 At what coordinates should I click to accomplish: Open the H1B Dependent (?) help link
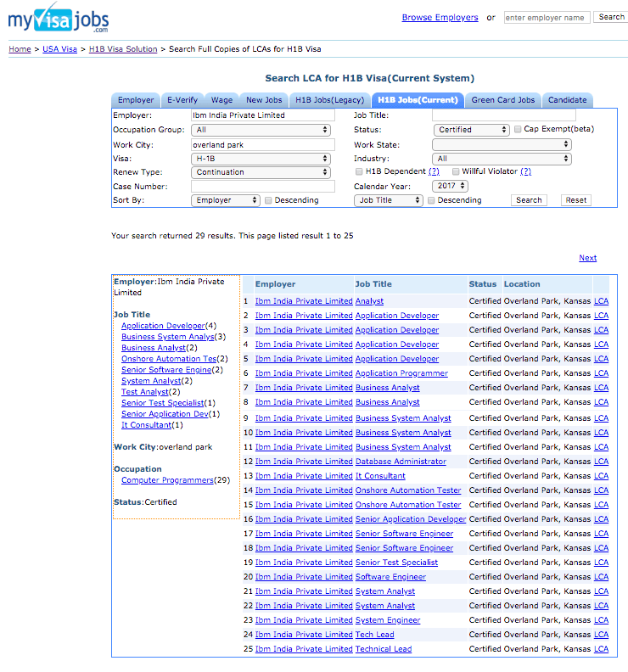point(434,171)
